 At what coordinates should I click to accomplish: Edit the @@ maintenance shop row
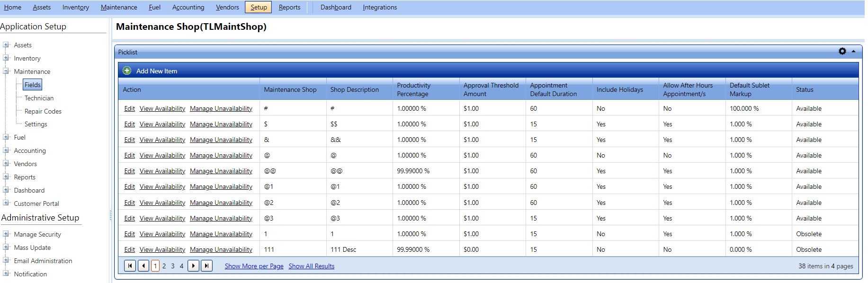pyautogui.click(x=129, y=171)
